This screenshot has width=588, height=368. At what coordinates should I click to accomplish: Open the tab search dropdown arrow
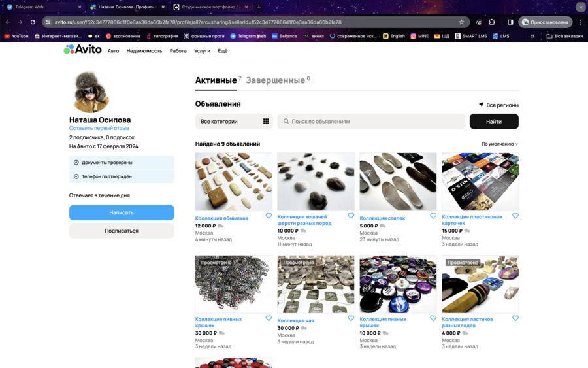click(x=581, y=7)
